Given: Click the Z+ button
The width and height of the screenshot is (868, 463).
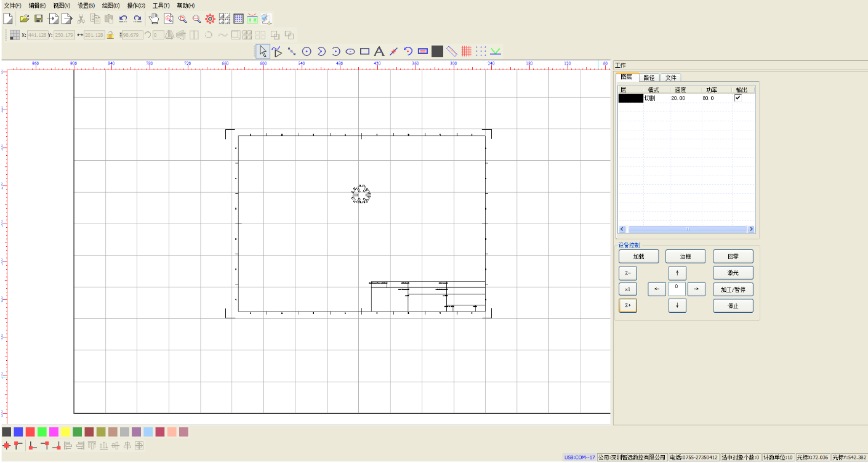Looking at the screenshot, I should point(628,305).
